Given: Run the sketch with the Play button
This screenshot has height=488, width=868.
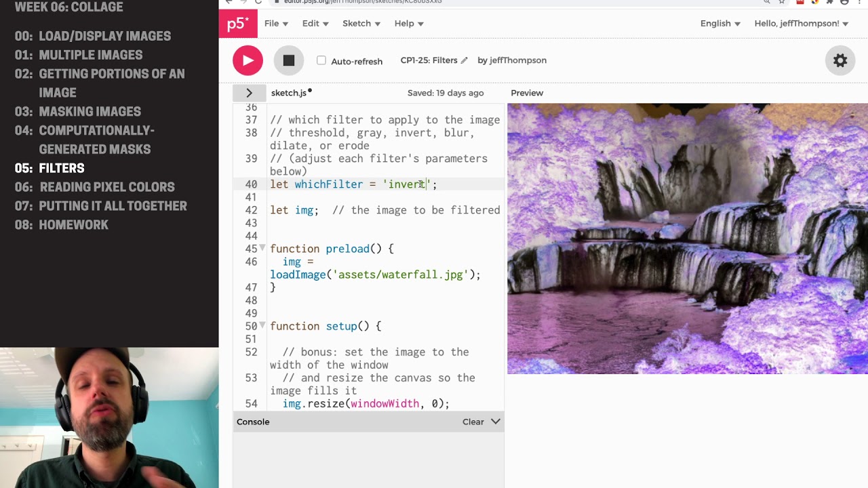Looking at the screenshot, I should tap(248, 61).
